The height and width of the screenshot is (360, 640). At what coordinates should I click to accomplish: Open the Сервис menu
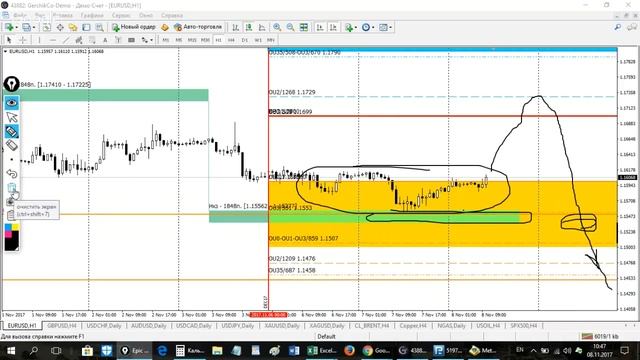coord(121,16)
